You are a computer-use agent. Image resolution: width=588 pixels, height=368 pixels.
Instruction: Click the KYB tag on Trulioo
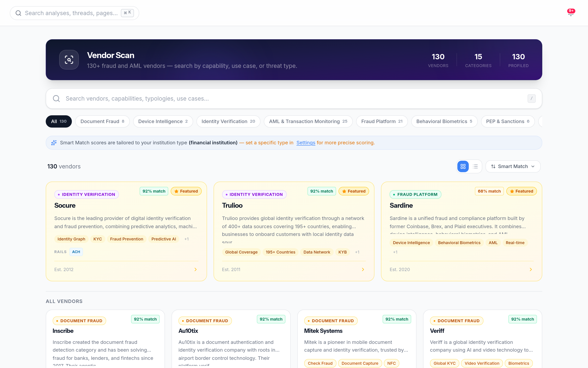tap(342, 252)
